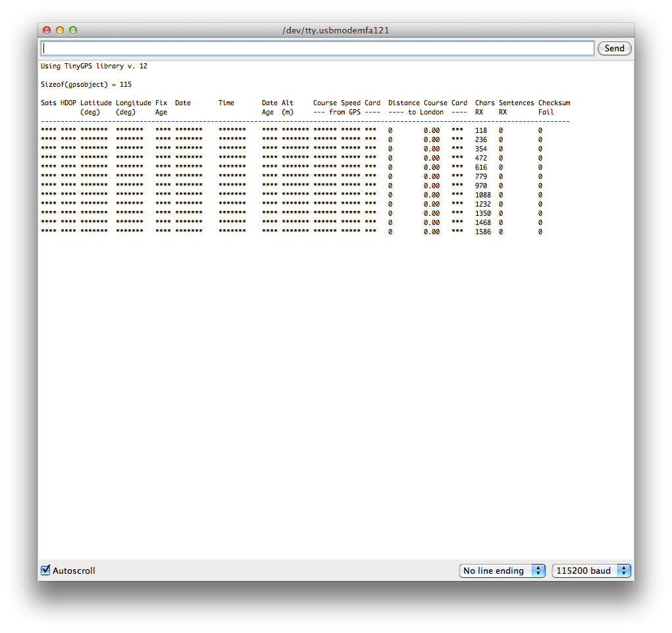The height and width of the screenshot is (633, 672).
Task: Open the 115200 baud dropdown
Action: point(592,571)
